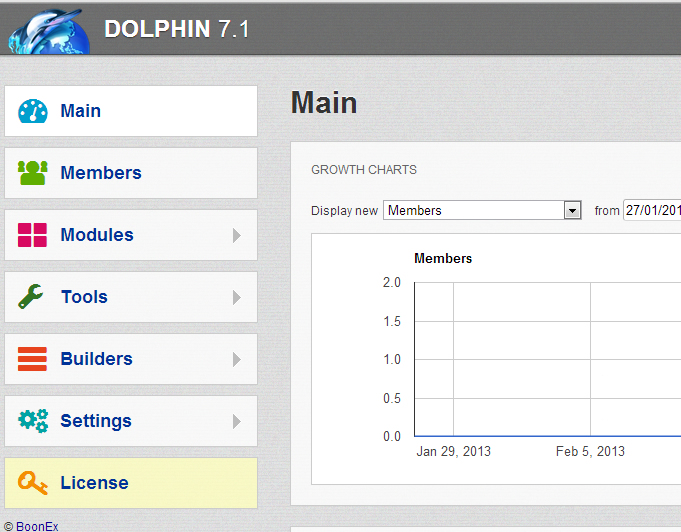Expand the Builders submenu arrow
The width and height of the screenshot is (681, 532).
point(237,360)
